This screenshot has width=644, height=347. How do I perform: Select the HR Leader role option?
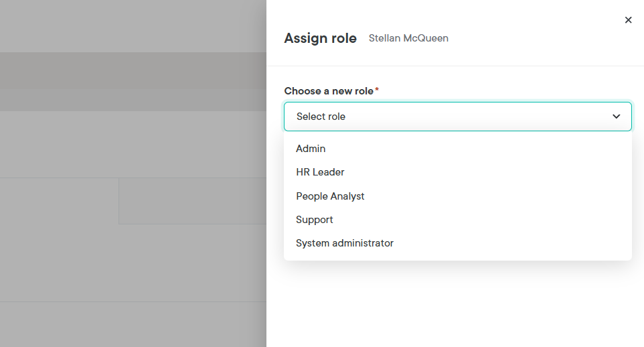(320, 172)
